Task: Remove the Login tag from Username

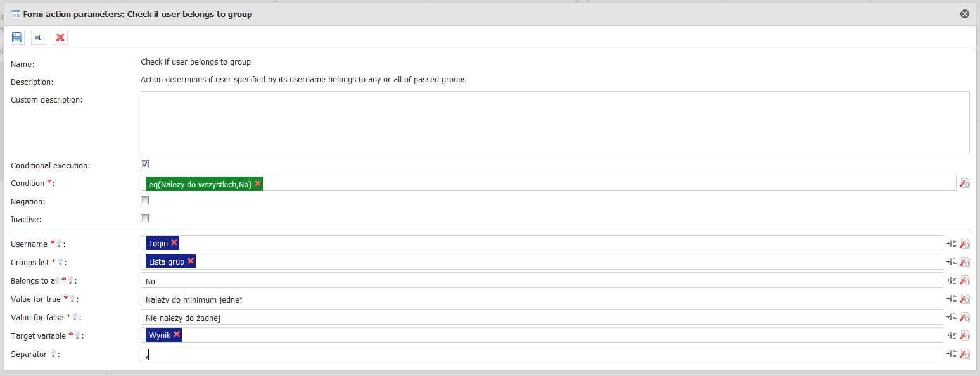Action: coord(174,242)
